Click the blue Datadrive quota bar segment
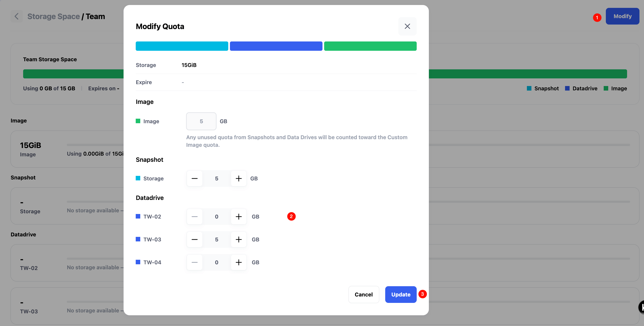 (276, 46)
